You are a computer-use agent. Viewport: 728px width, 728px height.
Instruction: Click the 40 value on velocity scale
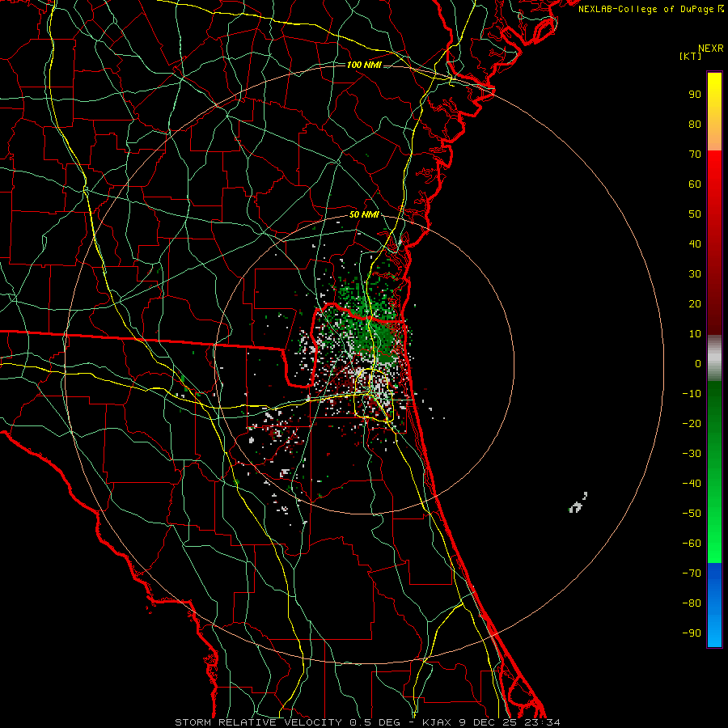click(x=695, y=244)
